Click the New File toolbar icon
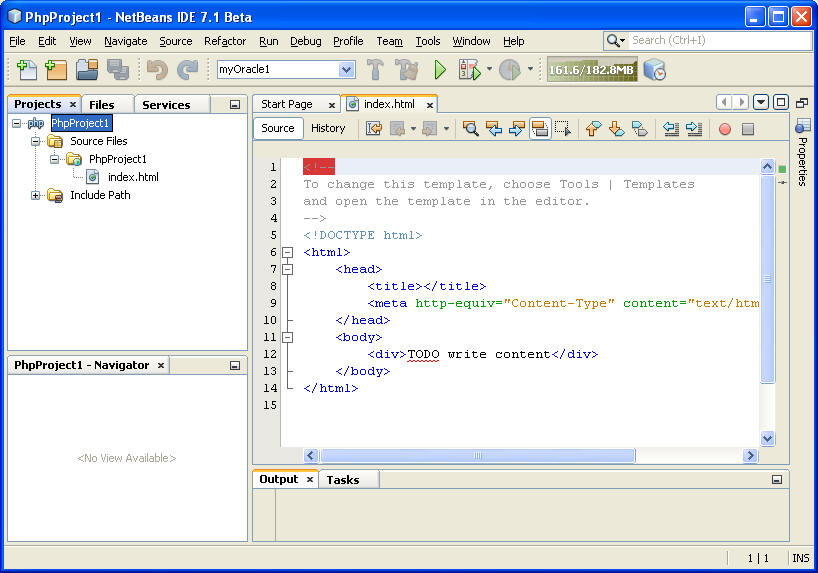The width and height of the screenshot is (818, 573). 27,69
